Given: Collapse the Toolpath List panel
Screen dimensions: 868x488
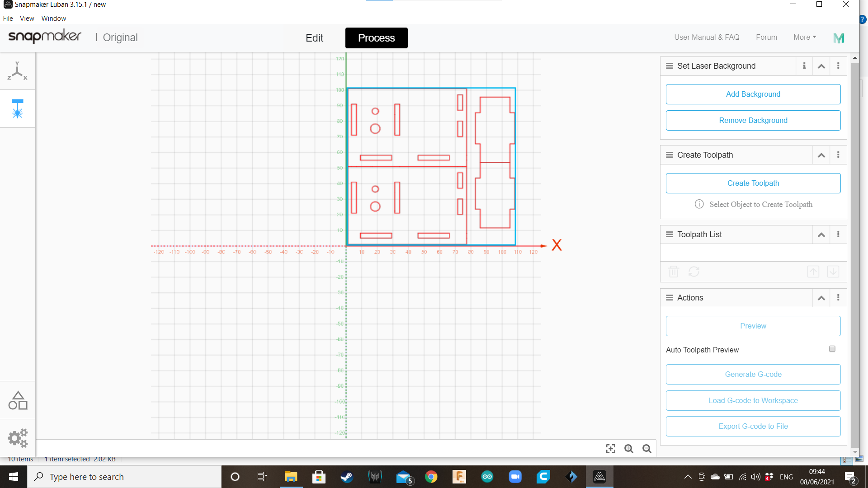Looking at the screenshot, I should [x=821, y=235].
